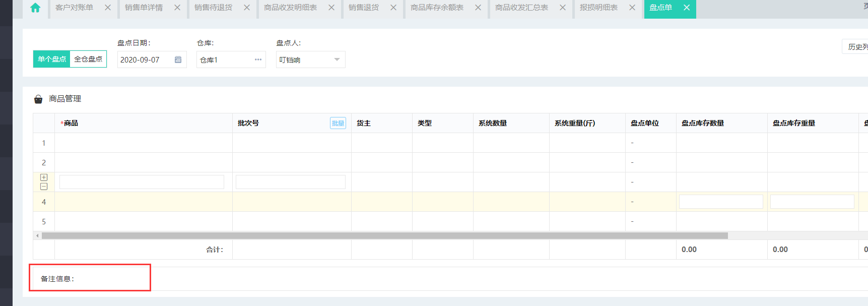Open the 历史列表 button

[856, 46]
